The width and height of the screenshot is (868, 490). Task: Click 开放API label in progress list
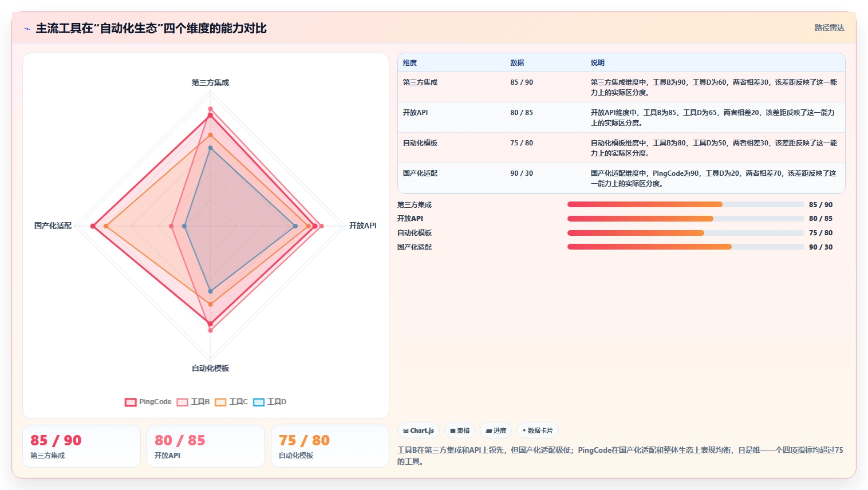tap(410, 219)
